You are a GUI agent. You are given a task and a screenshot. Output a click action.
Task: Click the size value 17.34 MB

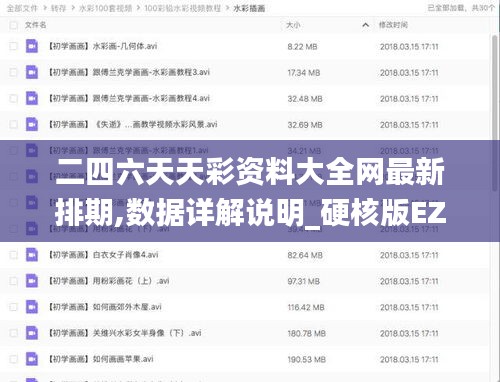point(304,72)
